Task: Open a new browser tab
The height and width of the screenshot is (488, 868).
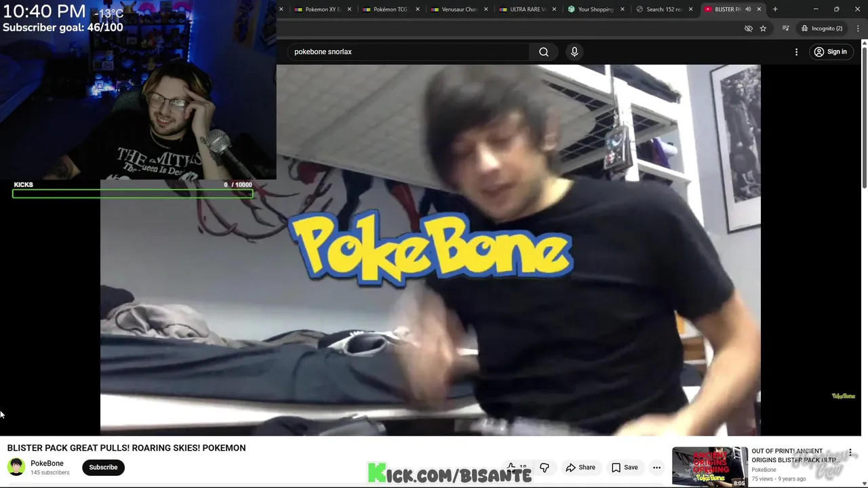Action: tap(775, 9)
